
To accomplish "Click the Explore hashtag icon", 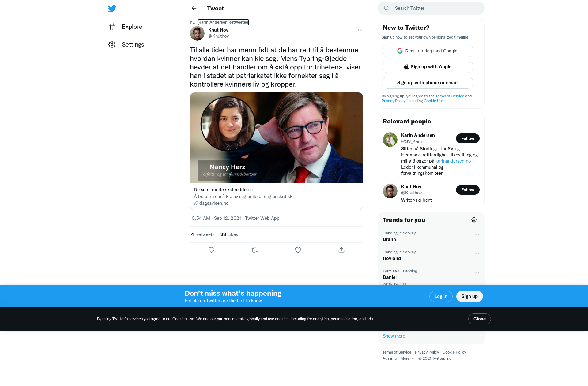I will coord(112,27).
